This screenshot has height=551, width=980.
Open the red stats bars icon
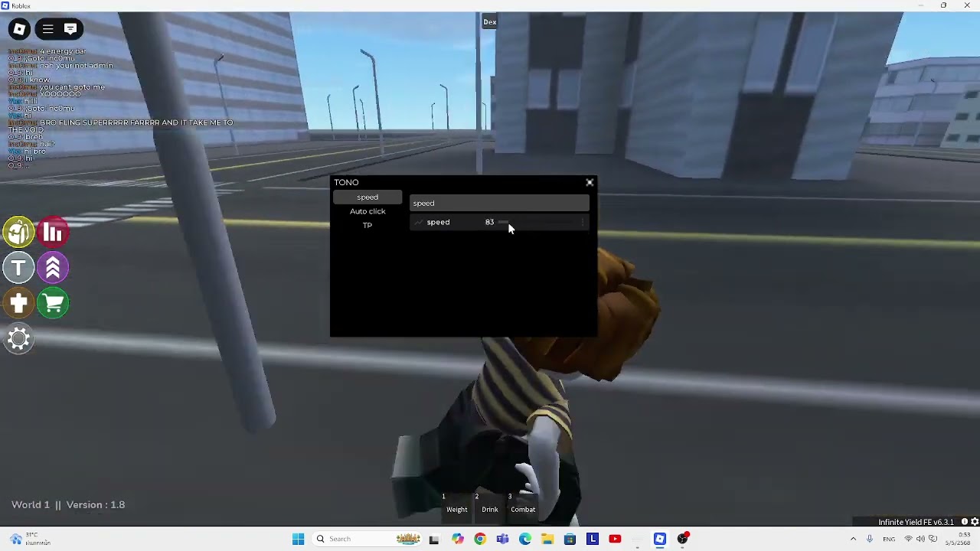53,233
